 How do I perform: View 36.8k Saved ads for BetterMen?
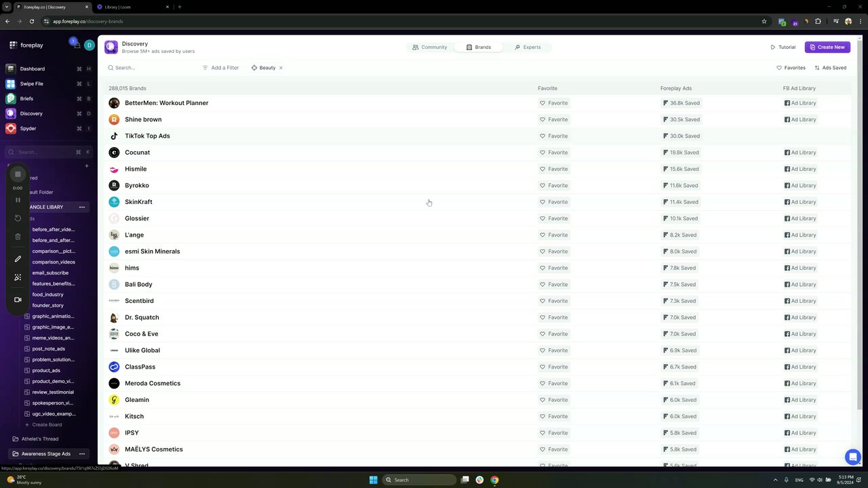[x=681, y=103]
